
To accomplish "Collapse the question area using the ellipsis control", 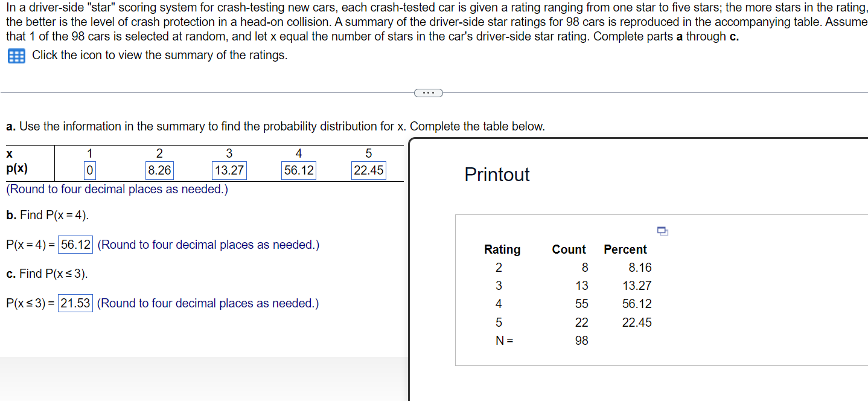I will coord(429,92).
